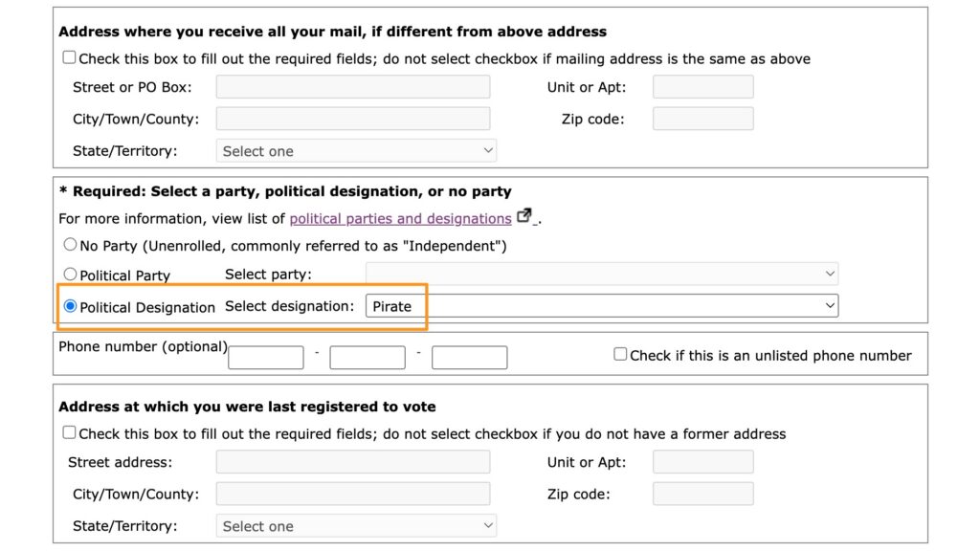
Task: Select the No Party radio button
Action: tap(70, 245)
